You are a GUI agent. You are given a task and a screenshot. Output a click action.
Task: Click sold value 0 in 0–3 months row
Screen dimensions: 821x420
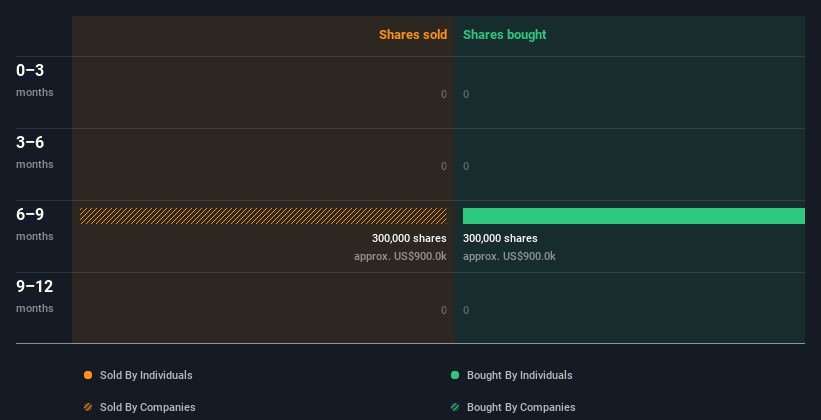click(x=444, y=94)
